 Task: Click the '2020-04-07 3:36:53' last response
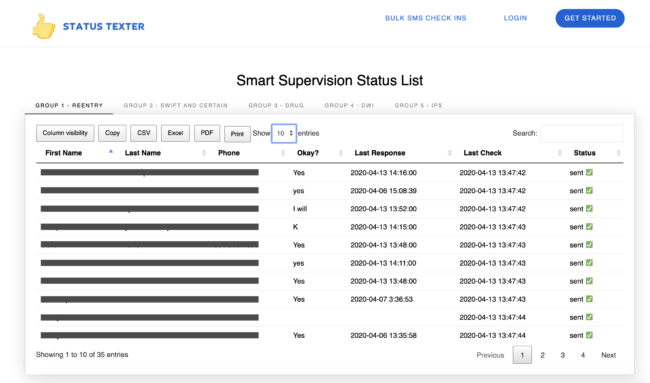pyautogui.click(x=381, y=299)
